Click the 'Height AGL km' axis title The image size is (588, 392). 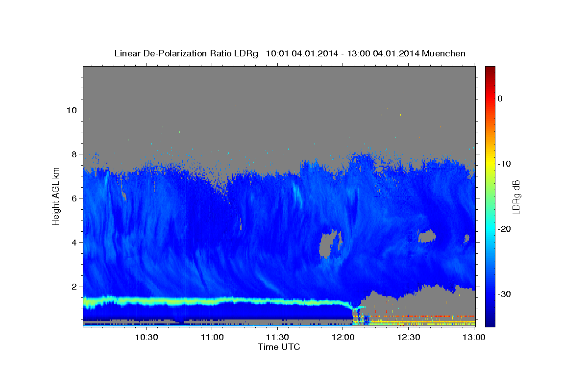[56, 197]
